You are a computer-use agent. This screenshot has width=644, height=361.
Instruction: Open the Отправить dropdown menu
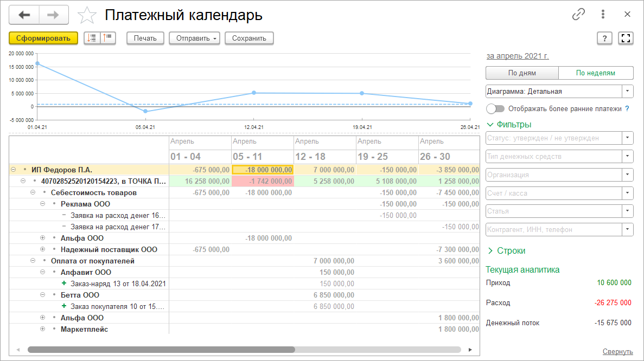[195, 38]
